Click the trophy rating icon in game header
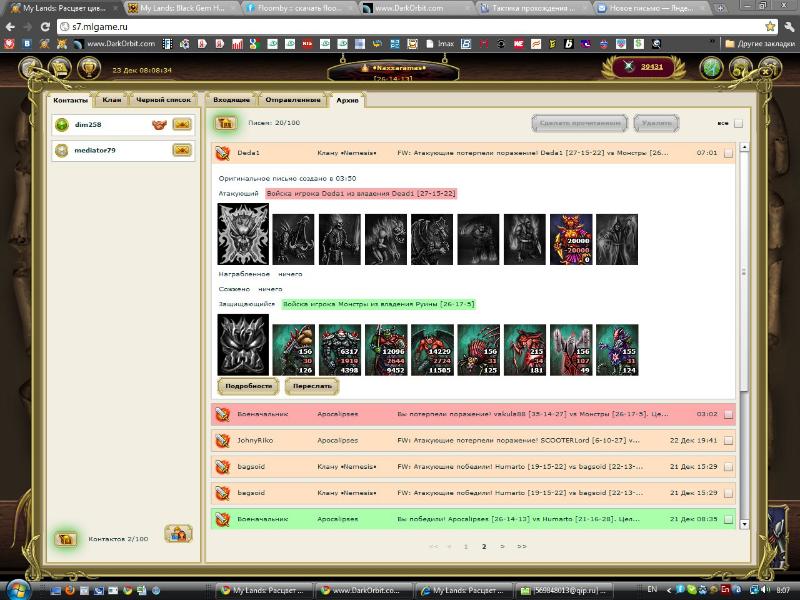The image size is (800, 600). (x=89, y=68)
